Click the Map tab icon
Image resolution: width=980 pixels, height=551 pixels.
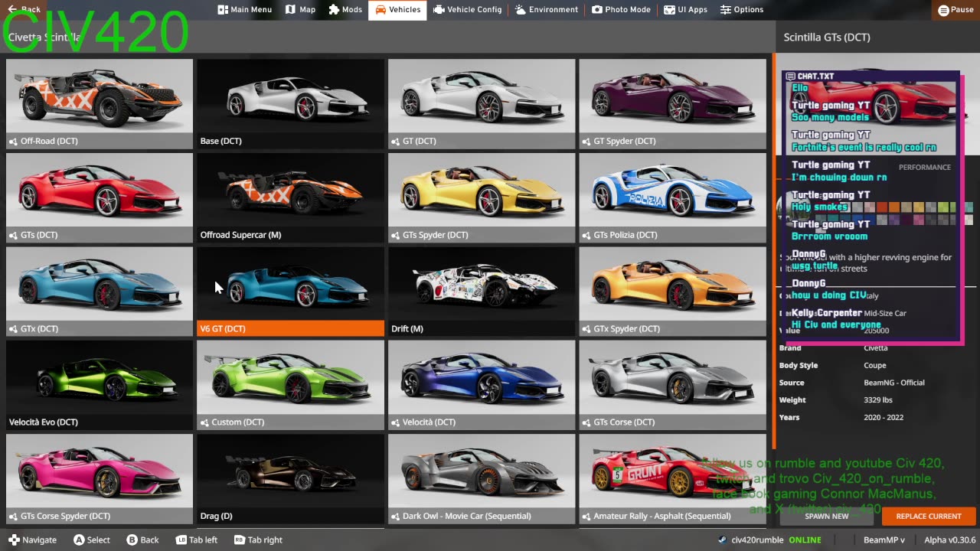290,10
